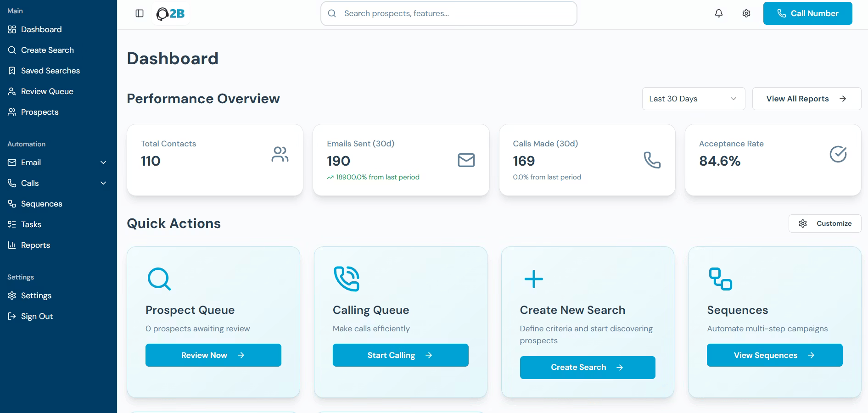Viewport: 868px width, 413px height.
Task: Click the Prospect Queue magnifier icon
Action: pos(159,279)
